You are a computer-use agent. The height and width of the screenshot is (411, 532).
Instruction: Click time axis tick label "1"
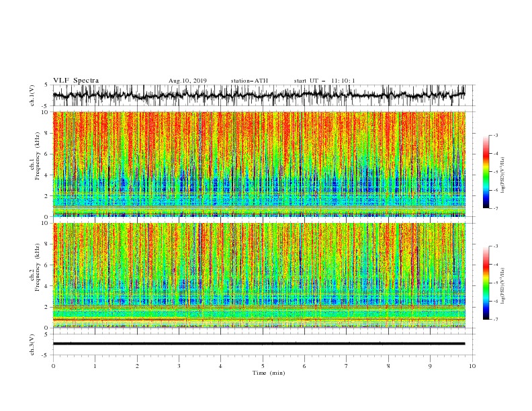pyautogui.click(x=95, y=366)
